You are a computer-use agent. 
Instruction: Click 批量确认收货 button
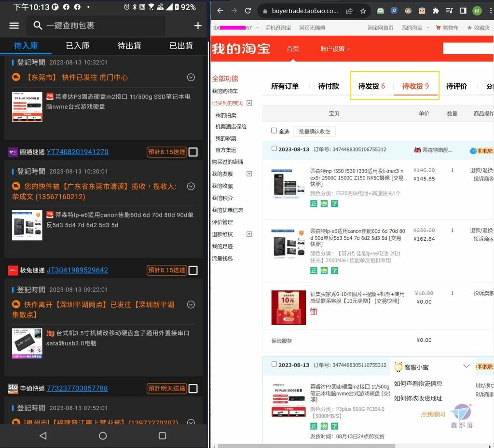[x=315, y=131]
